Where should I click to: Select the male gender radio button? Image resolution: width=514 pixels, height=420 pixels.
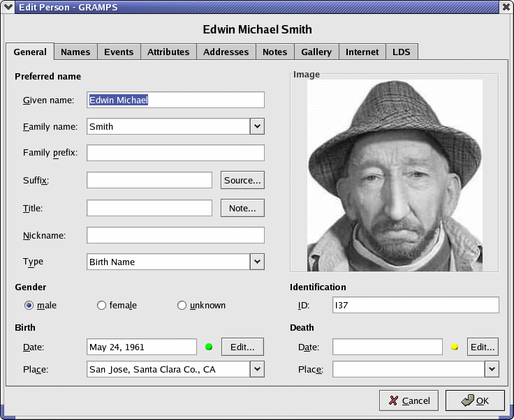point(29,305)
